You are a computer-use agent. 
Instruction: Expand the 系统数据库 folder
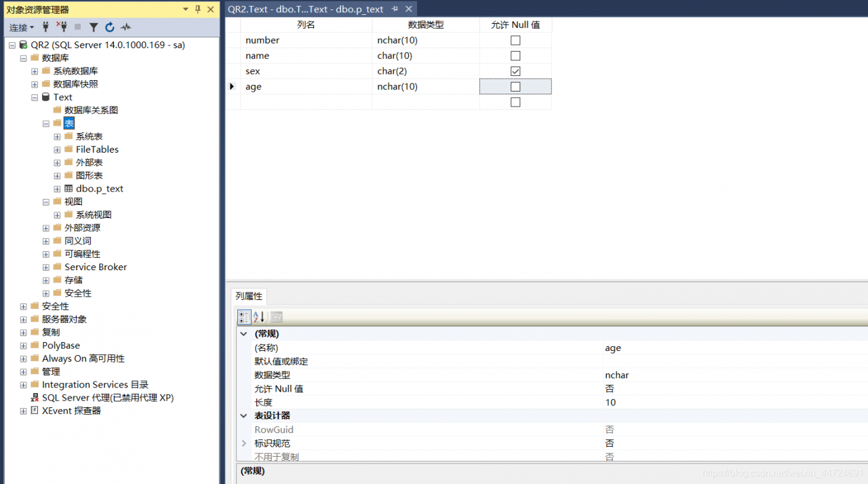(x=35, y=71)
